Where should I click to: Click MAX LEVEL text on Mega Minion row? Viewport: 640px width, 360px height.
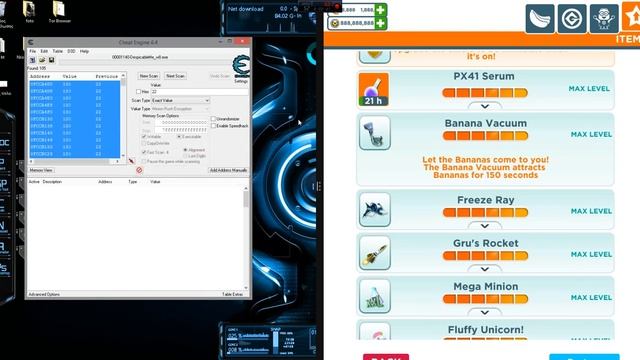591,298
